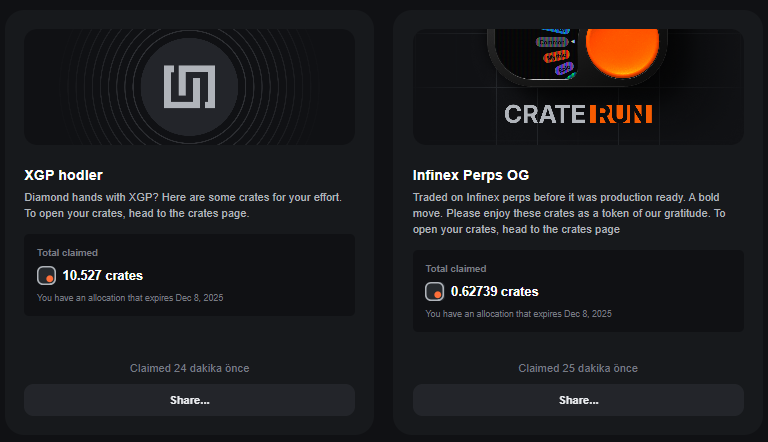
Task: Click Total claimed label in XGP hodler card
Action: click(68, 253)
